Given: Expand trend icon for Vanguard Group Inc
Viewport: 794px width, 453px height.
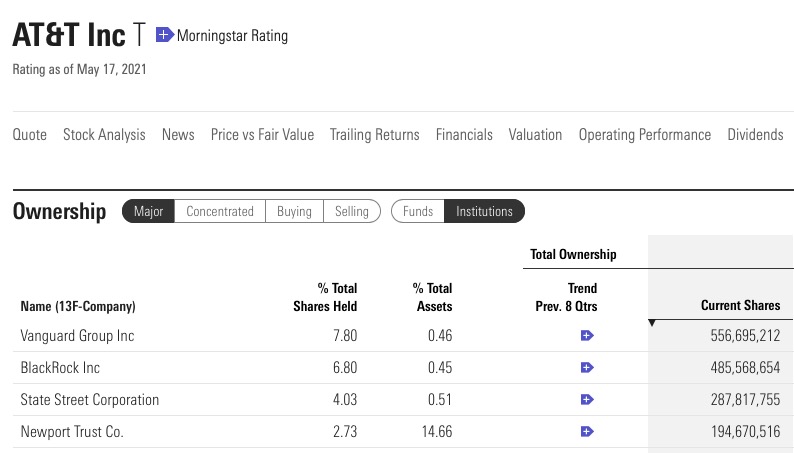Looking at the screenshot, I should click(x=587, y=336).
